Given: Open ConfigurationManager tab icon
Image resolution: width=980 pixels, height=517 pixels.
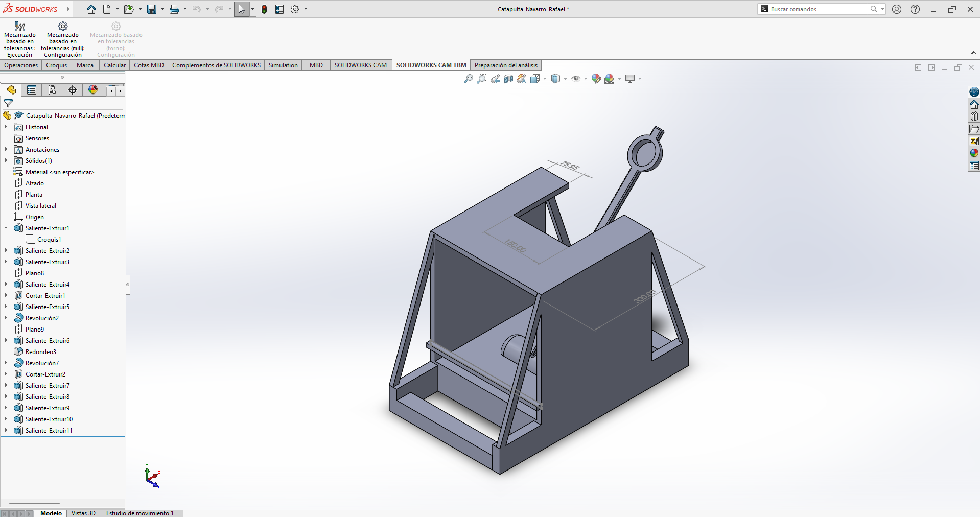Looking at the screenshot, I should click(x=52, y=90).
